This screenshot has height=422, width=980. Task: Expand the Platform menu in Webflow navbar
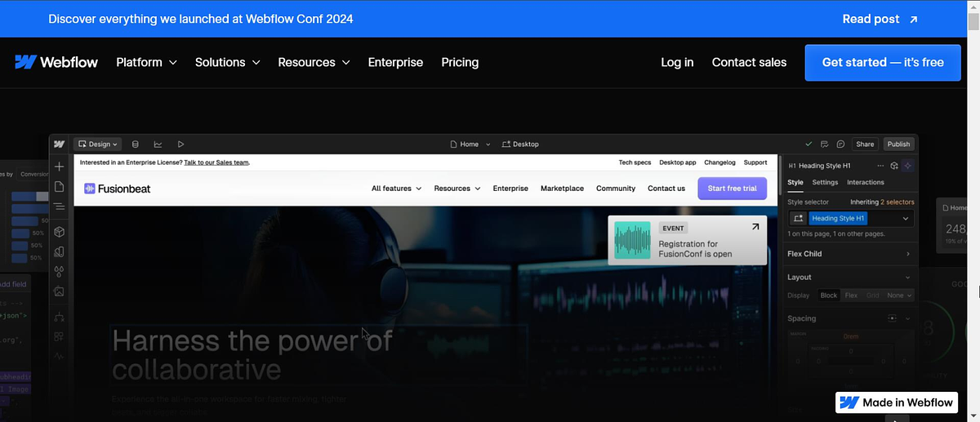pos(146,62)
